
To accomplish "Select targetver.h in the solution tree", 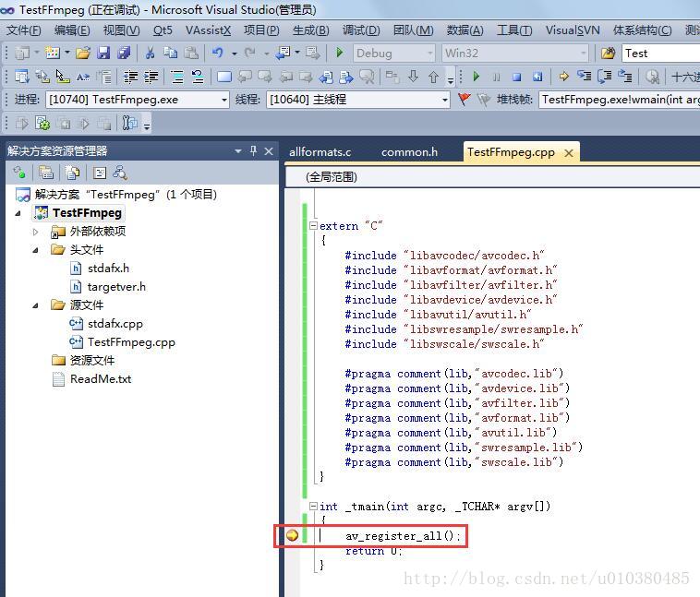I will (x=116, y=287).
